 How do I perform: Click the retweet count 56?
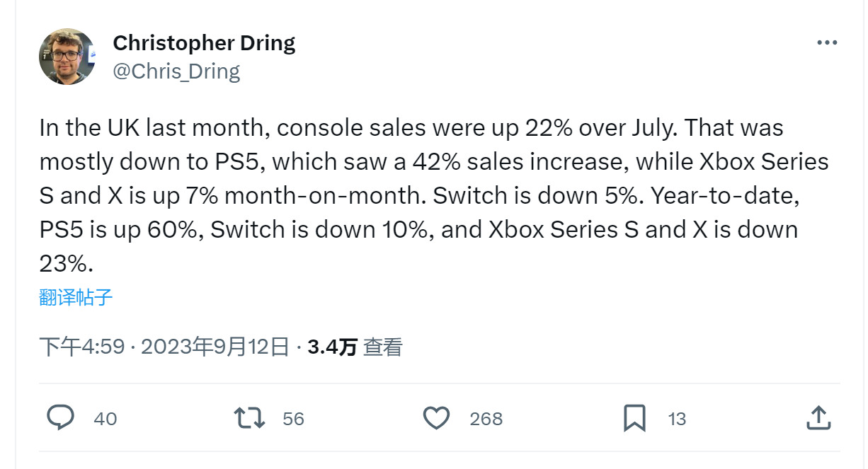(293, 419)
